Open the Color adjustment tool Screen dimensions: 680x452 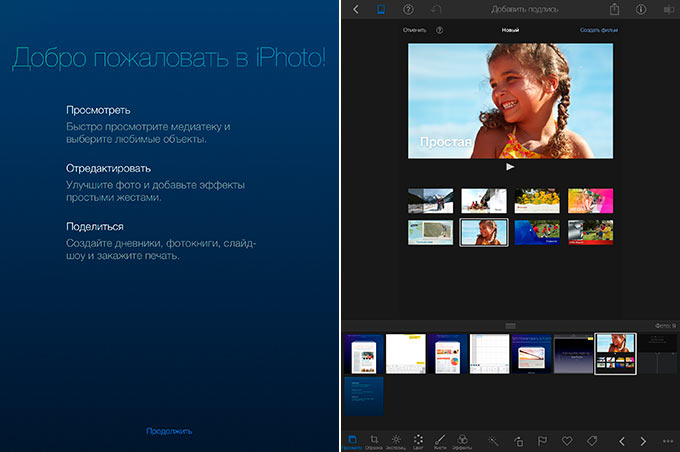(x=418, y=442)
